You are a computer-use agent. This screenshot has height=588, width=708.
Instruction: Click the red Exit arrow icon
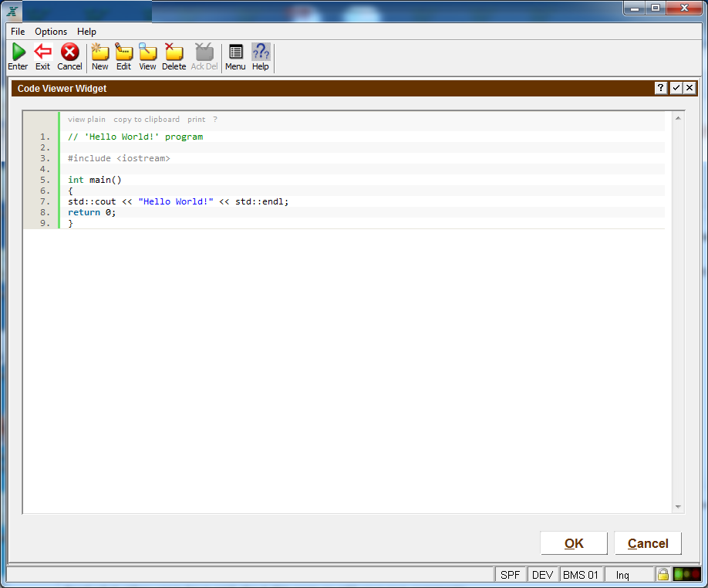point(43,52)
